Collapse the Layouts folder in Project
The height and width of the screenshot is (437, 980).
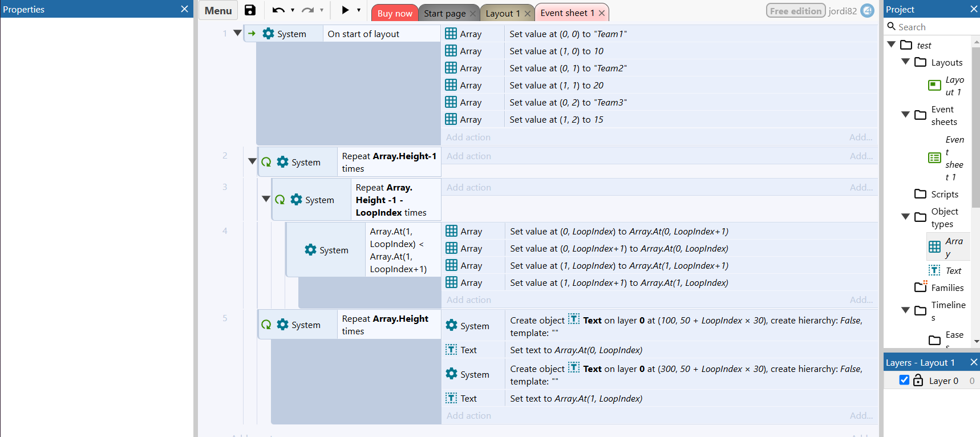(906, 62)
